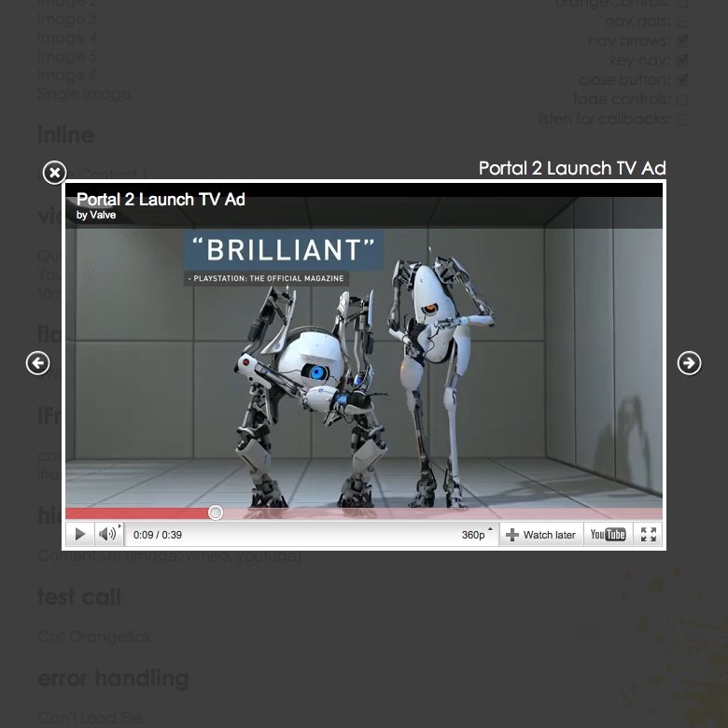Click the Watch later button
This screenshot has width=728, height=728.
(x=541, y=535)
